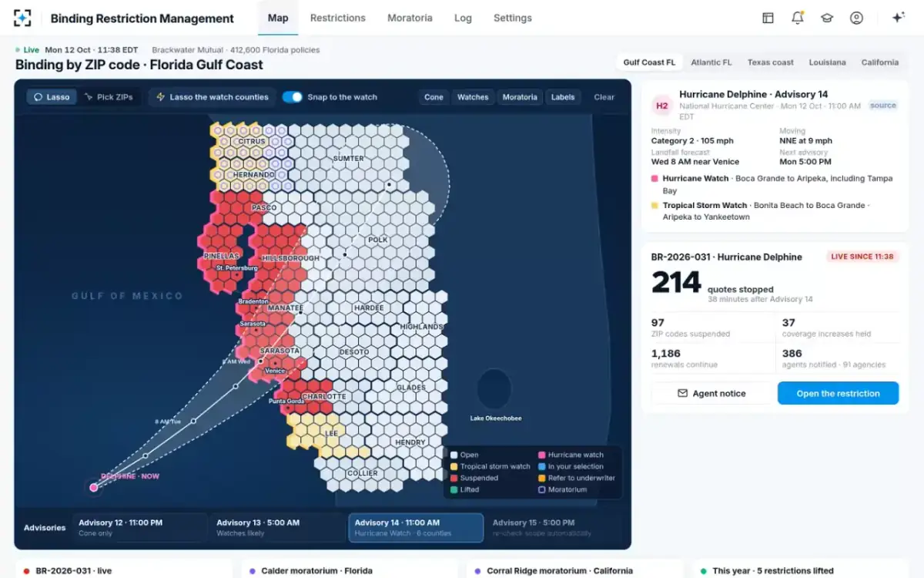Viewport: 924px width, 578px height.
Task: Click the LEE county label
Action: 332,434
